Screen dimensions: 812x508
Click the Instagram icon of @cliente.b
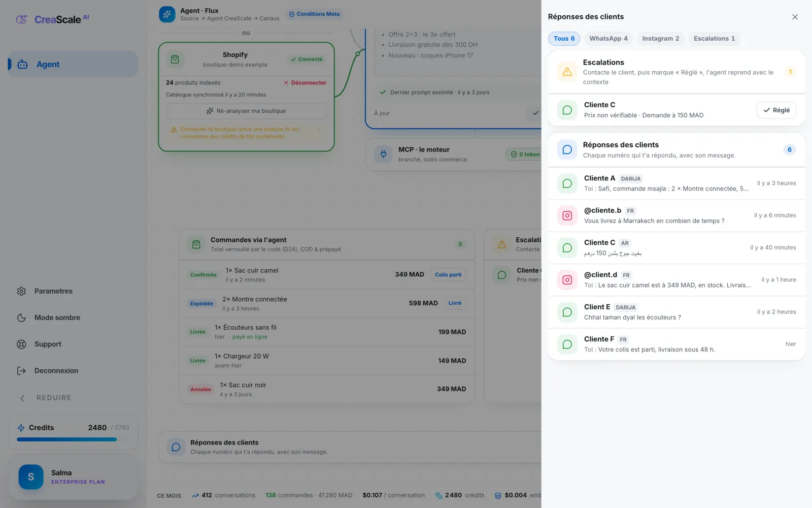pyautogui.click(x=567, y=215)
